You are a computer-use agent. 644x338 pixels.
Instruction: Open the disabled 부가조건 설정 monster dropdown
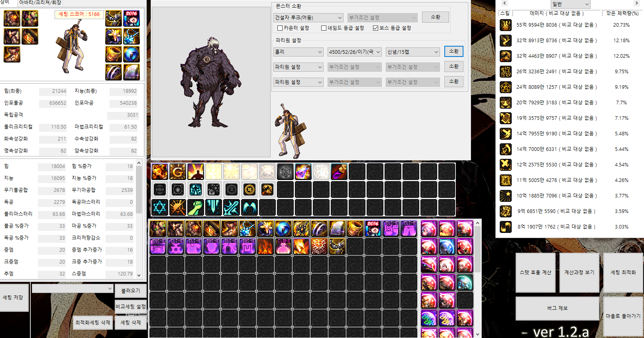(383, 18)
